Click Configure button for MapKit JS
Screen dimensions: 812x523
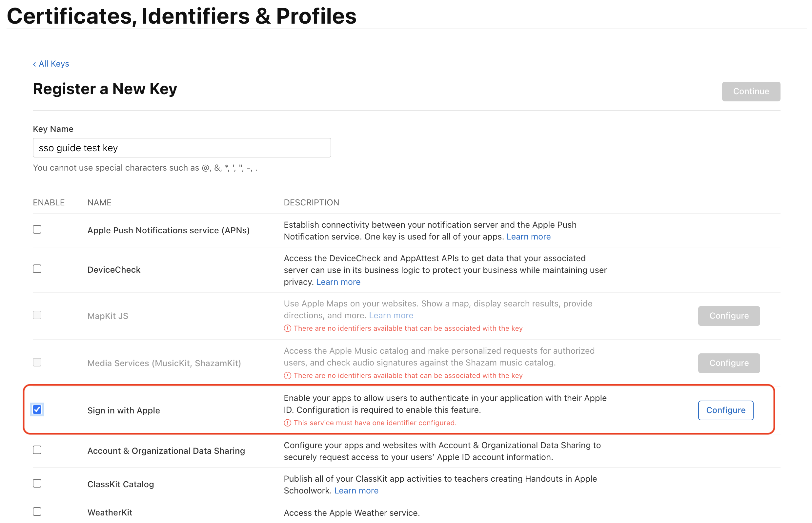[728, 316]
